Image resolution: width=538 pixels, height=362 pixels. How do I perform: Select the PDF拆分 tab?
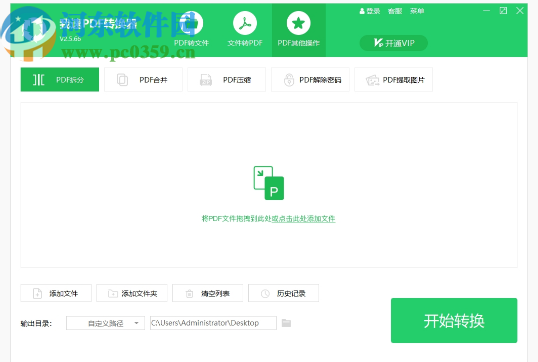coord(60,80)
